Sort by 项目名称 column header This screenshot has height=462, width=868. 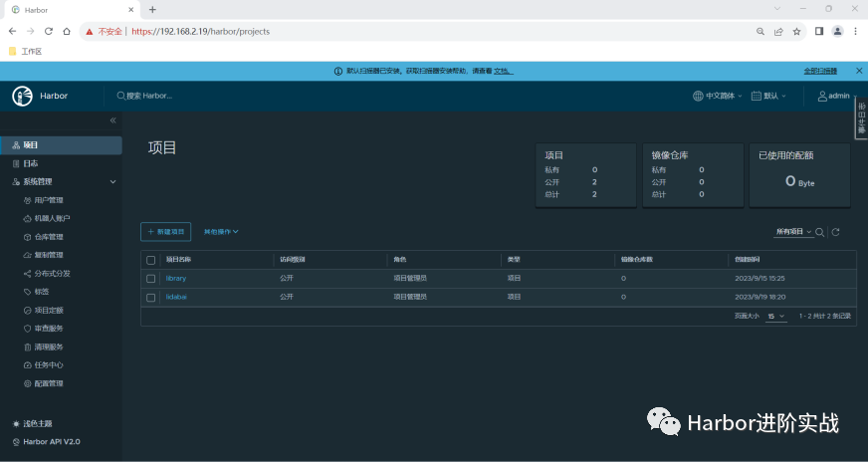click(x=179, y=259)
